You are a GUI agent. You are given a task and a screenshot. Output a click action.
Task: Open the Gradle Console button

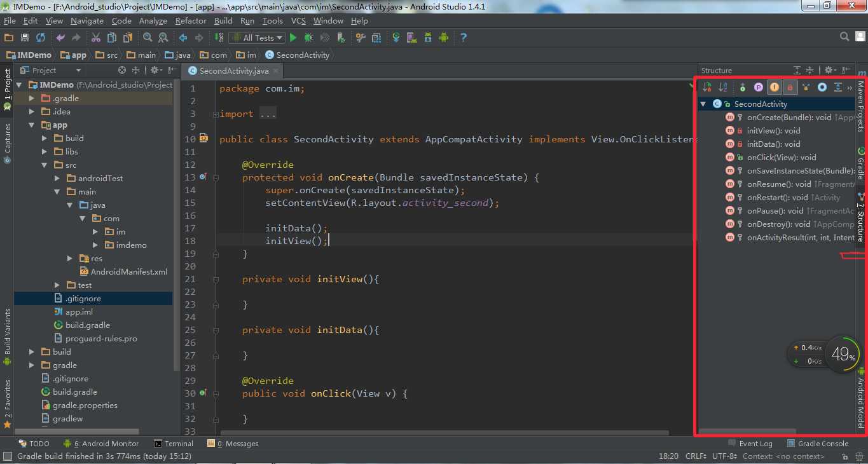click(x=818, y=444)
